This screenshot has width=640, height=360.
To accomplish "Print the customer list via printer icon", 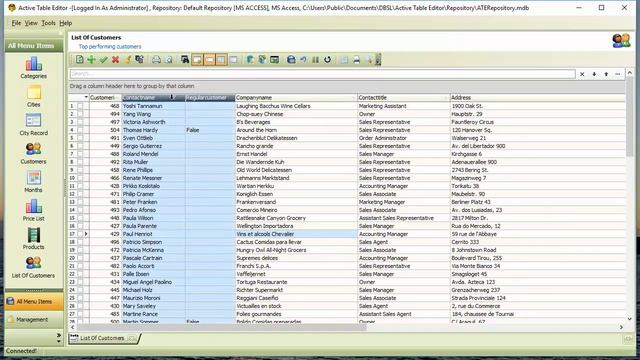I will (156, 60).
